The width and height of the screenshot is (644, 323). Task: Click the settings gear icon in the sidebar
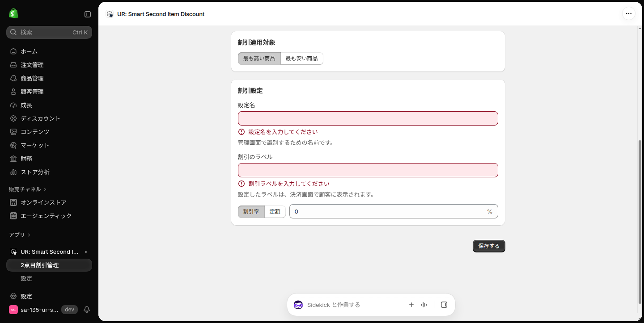(13, 296)
